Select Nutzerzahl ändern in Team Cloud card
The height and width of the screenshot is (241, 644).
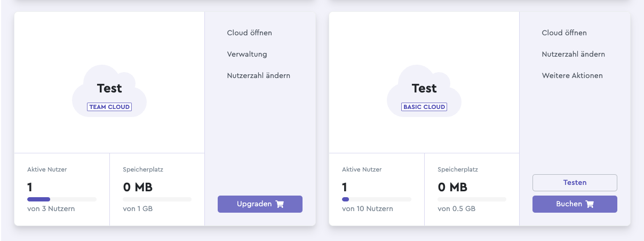[x=259, y=75]
